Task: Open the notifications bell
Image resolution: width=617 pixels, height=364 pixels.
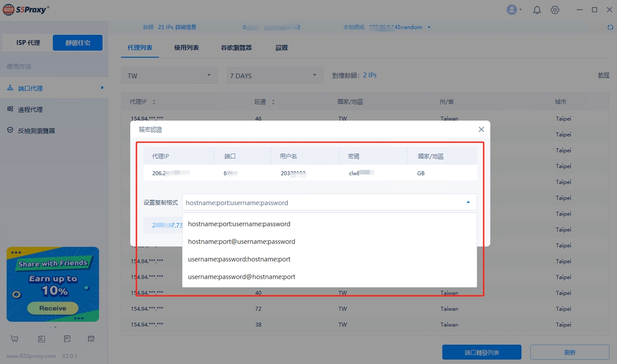Action: click(x=537, y=10)
